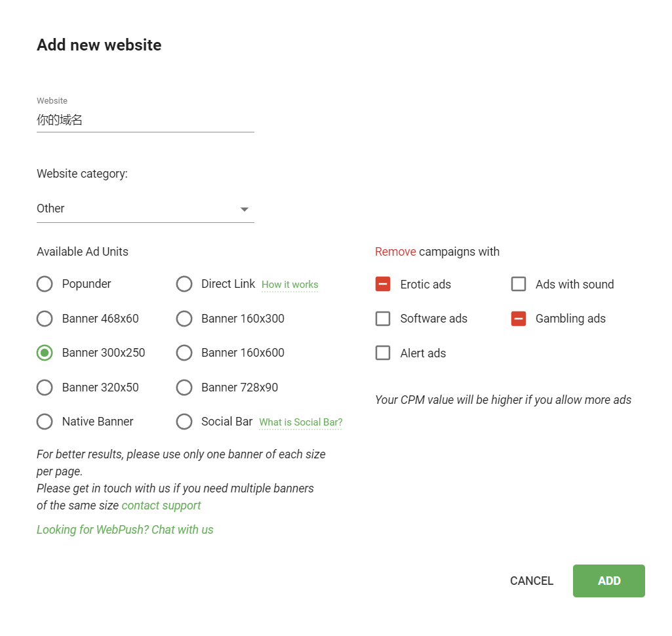Select the Banner 728x90 option
The image size is (672, 636).
pyautogui.click(x=184, y=388)
